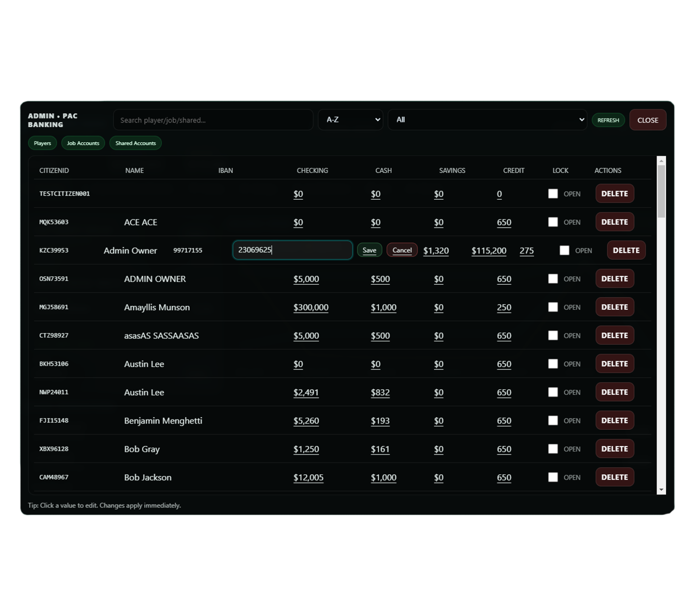Edit OSN73591 ADMIN OWNER checking $5,000
This screenshot has height=616, width=695.
click(306, 279)
